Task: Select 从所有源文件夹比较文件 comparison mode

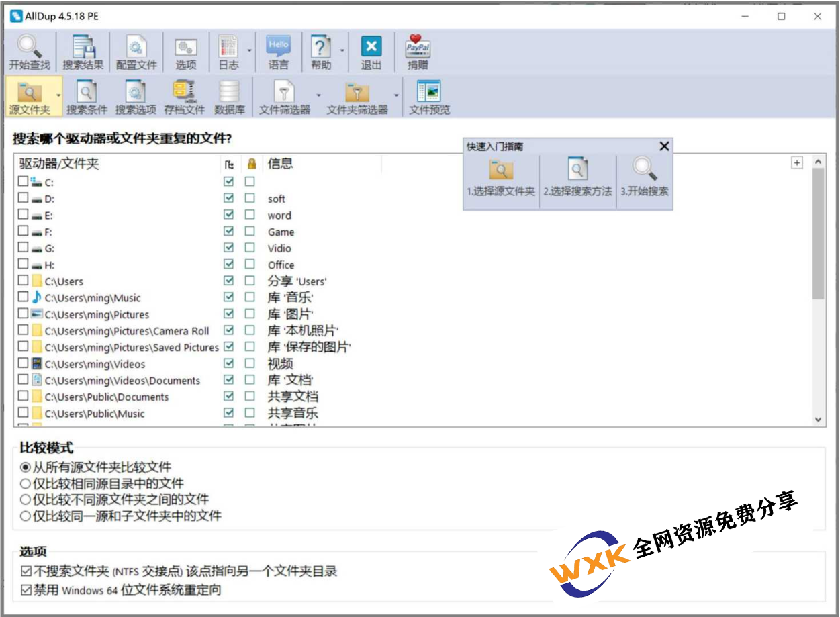Action: click(95, 467)
